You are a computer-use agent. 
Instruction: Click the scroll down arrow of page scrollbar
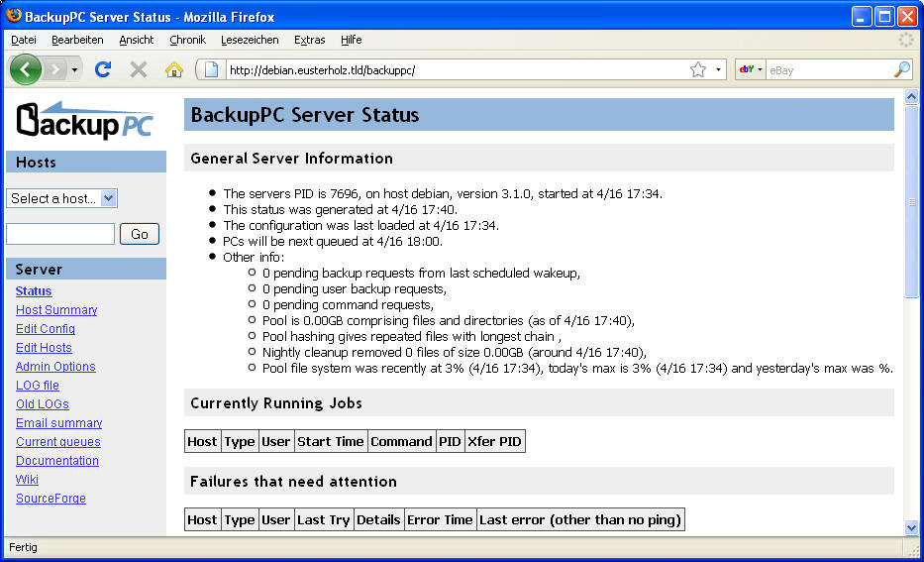[x=912, y=527]
